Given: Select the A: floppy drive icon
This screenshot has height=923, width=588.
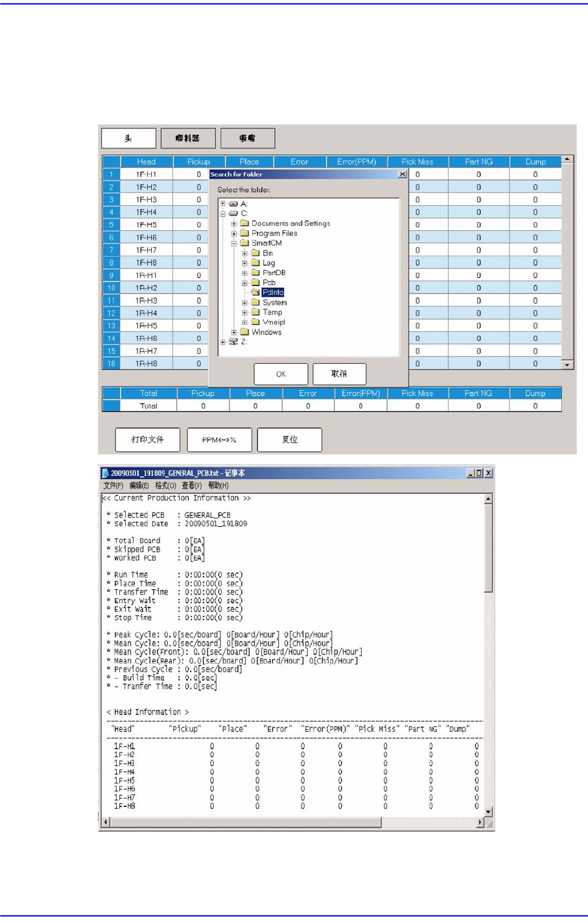Looking at the screenshot, I should [x=233, y=204].
